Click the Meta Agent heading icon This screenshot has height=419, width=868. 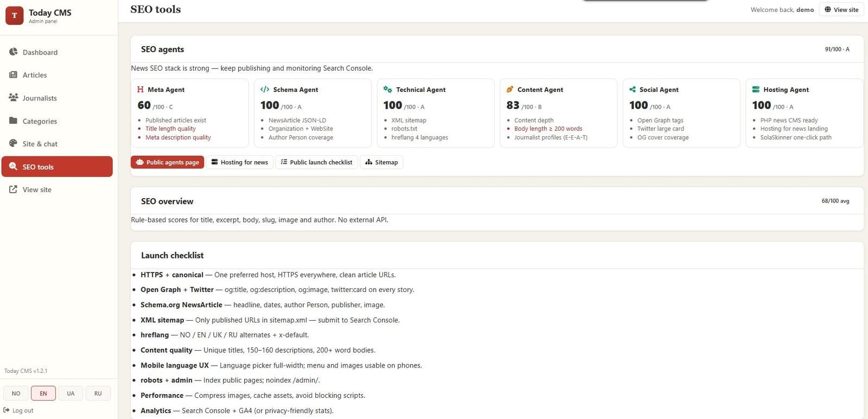141,89
